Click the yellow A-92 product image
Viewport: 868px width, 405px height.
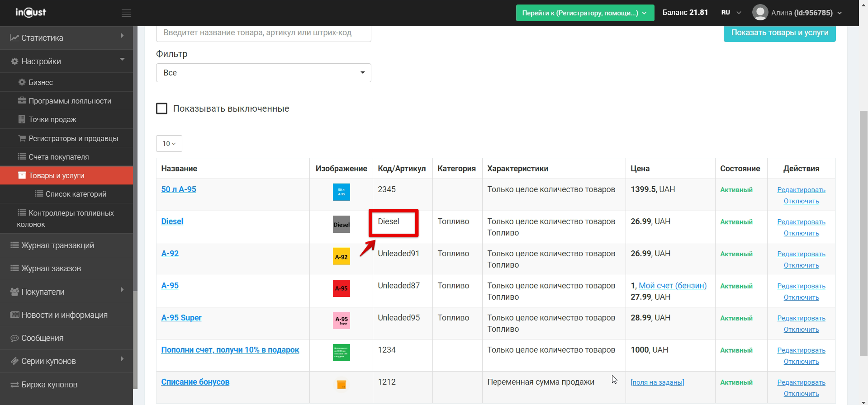tap(341, 257)
